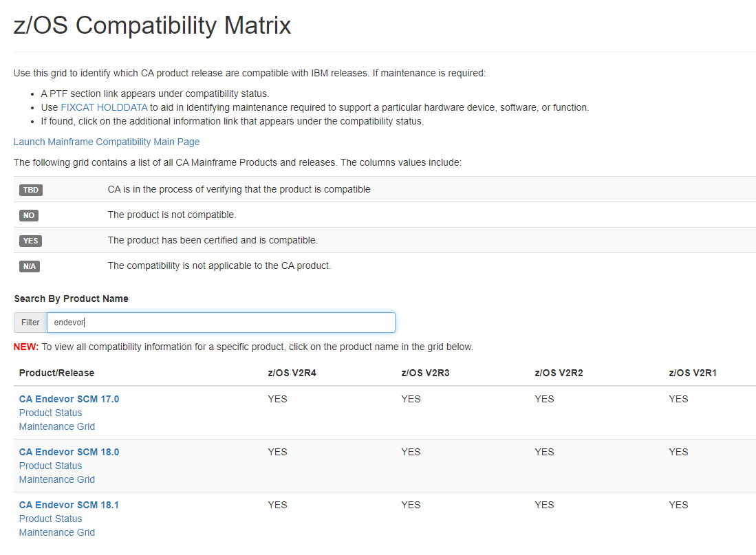
Task: Show Product Status for CA Endevor SCM 18.1
Action: pos(50,519)
